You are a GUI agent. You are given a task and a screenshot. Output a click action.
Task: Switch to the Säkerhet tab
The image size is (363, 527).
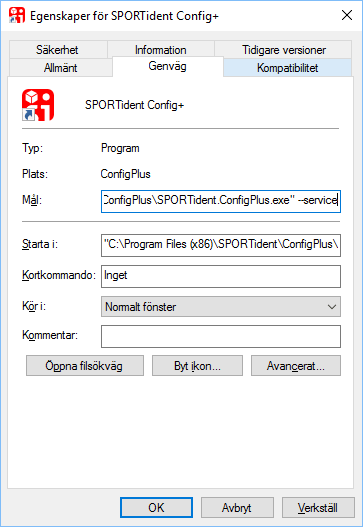point(57,50)
